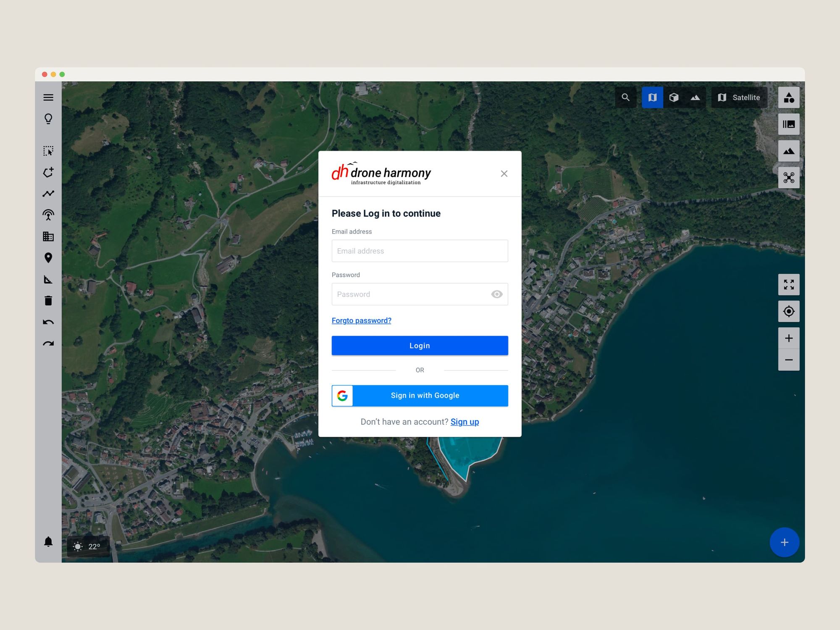Click the trash delete icon
This screenshot has width=840, height=630.
pos(48,301)
